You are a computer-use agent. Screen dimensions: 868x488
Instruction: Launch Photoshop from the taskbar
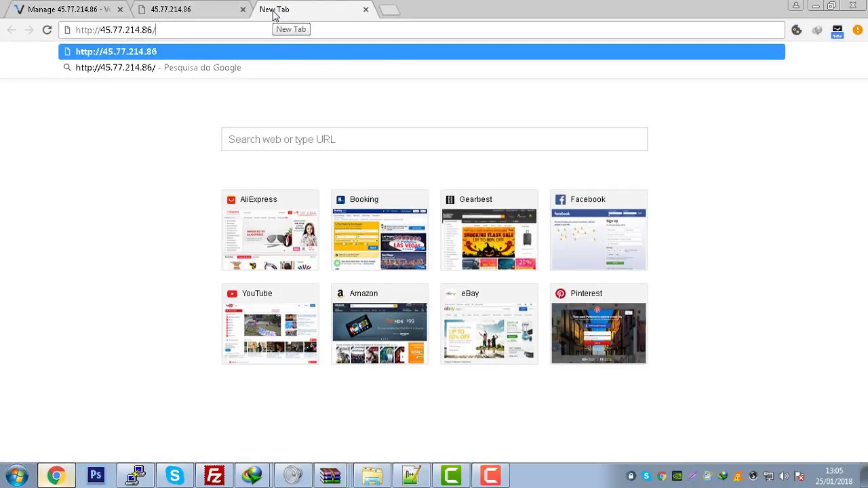[x=96, y=476]
